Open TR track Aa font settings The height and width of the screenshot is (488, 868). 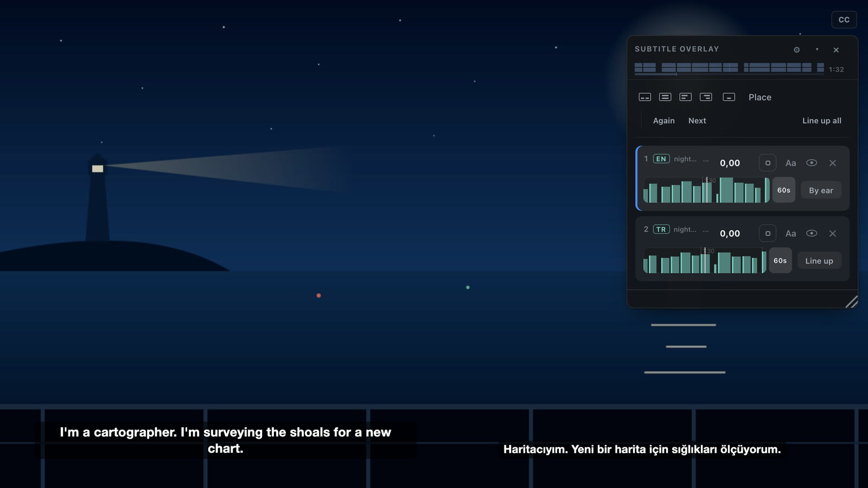click(790, 234)
